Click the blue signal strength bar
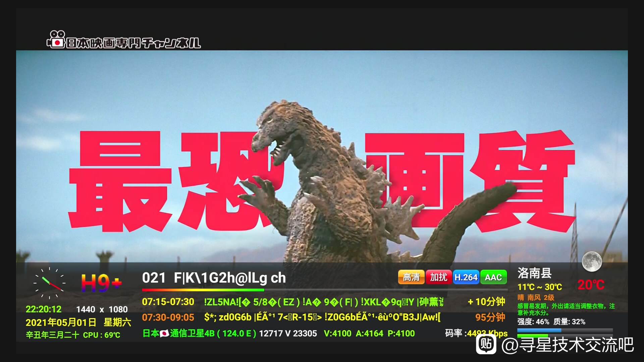 (x=565, y=330)
